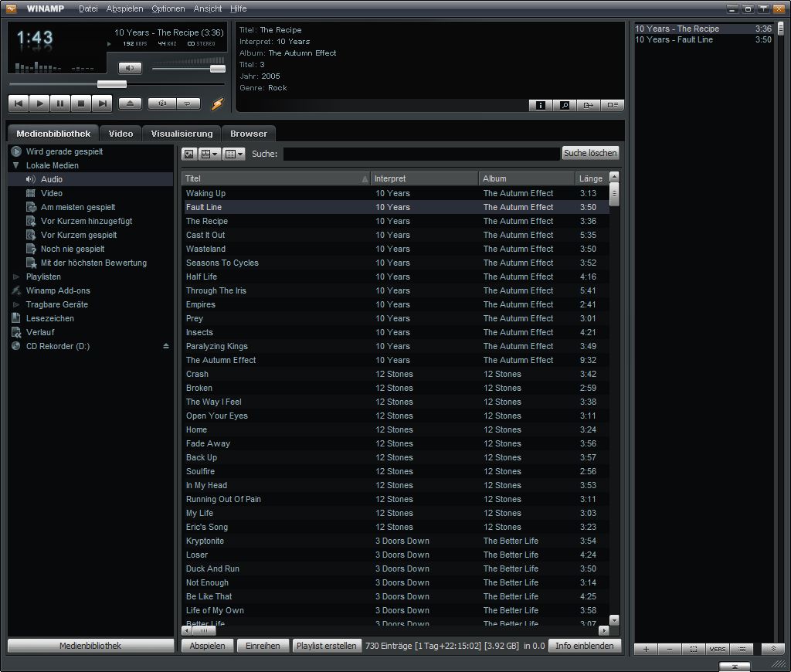
Task: Click the bottom-left Medienbibliothek button
Action: click(90, 646)
